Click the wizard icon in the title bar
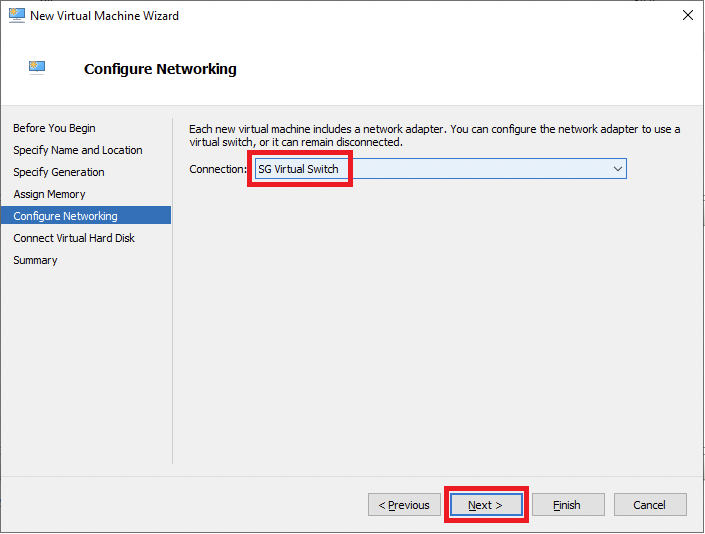Screen dimensions: 705x534 coord(16,15)
